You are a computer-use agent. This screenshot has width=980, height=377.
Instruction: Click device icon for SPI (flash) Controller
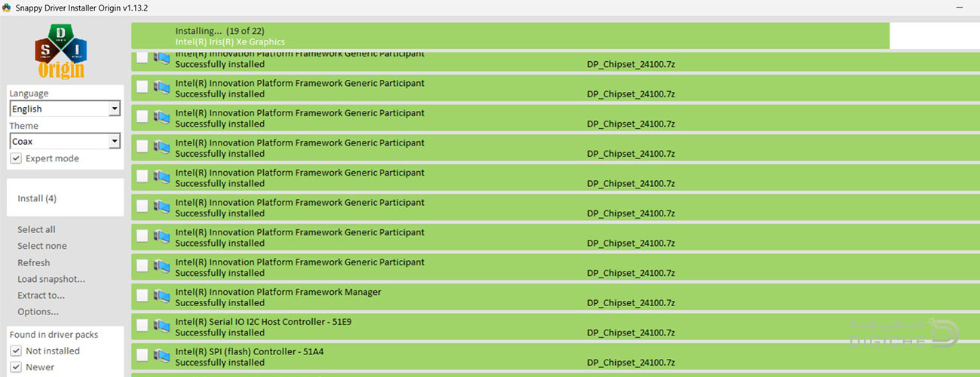click(161, 356)
